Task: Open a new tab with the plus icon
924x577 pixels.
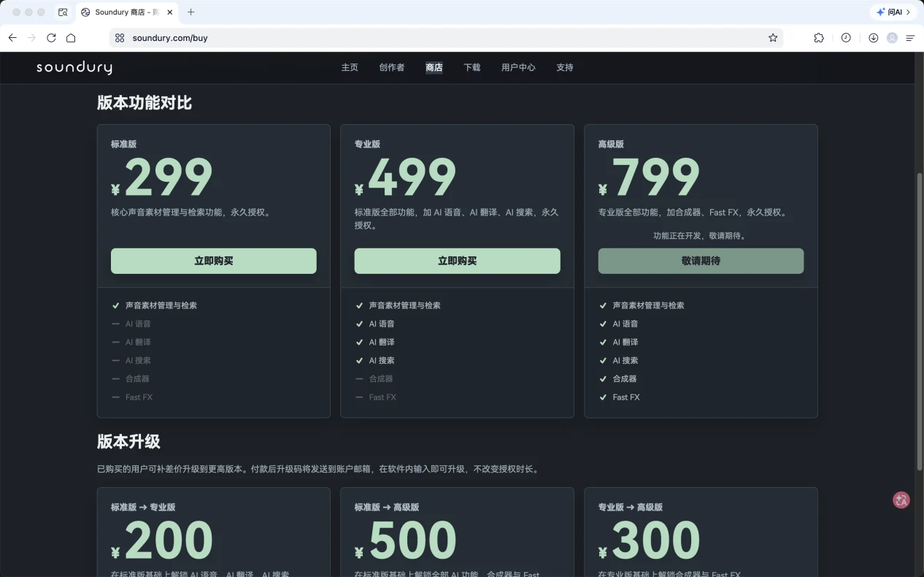Action: click(x=191, y=12)
